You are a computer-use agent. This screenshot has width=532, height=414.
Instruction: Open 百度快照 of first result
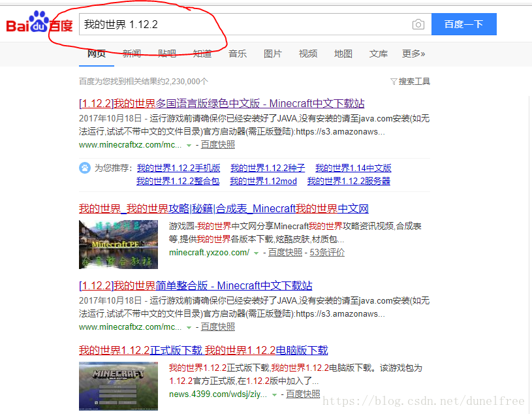click(218, 145)
